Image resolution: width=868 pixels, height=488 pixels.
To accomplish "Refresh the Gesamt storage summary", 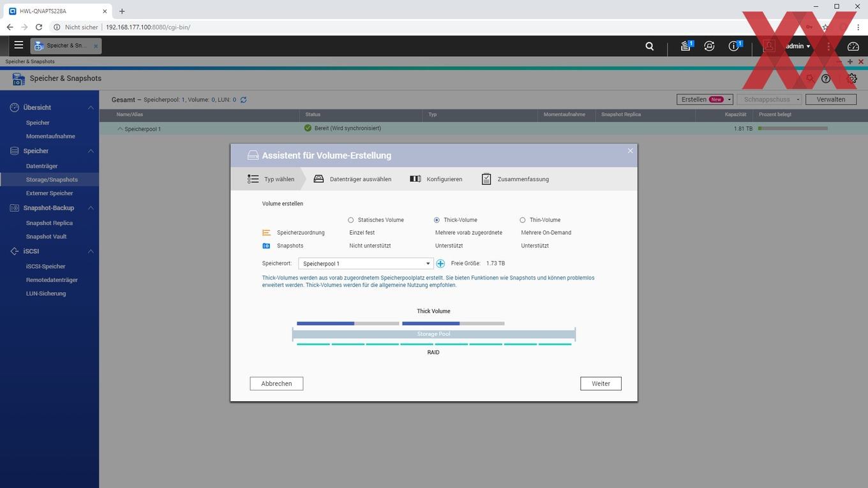I will tap(243, 100).
